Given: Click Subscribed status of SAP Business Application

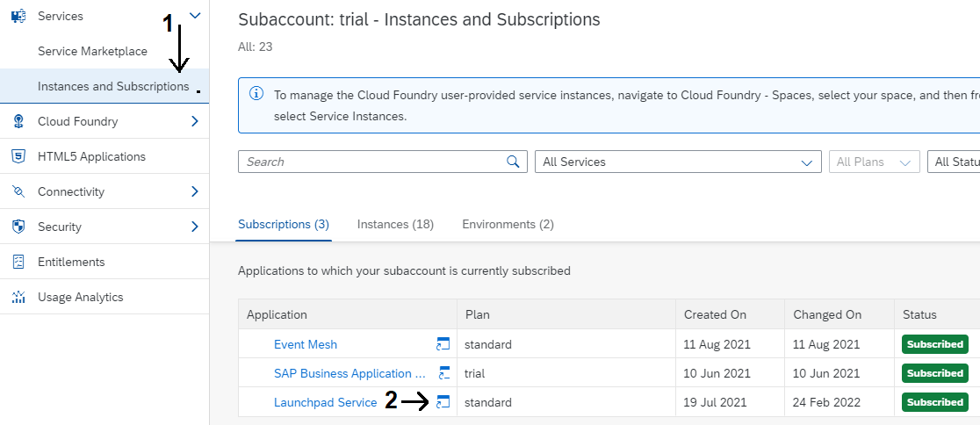Looking at the screenshot, I should point(935,373).
